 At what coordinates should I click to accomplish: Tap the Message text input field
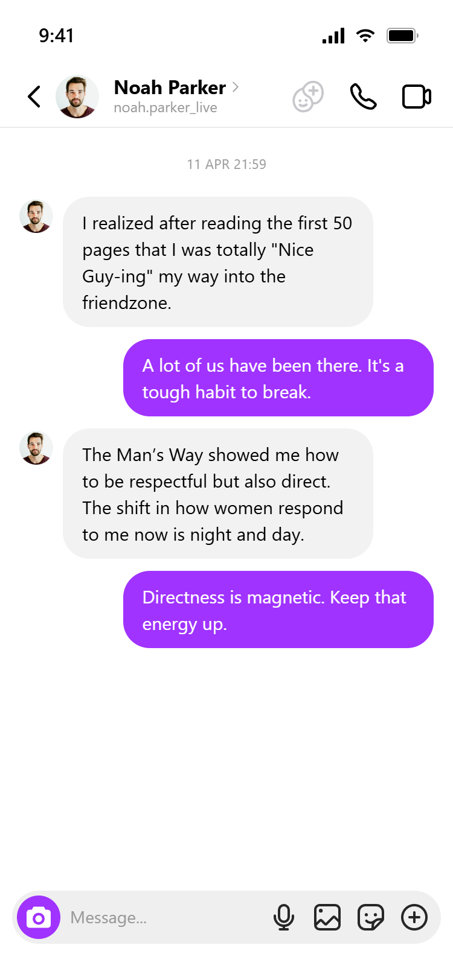pyautogui.click(x=163, y=917)
